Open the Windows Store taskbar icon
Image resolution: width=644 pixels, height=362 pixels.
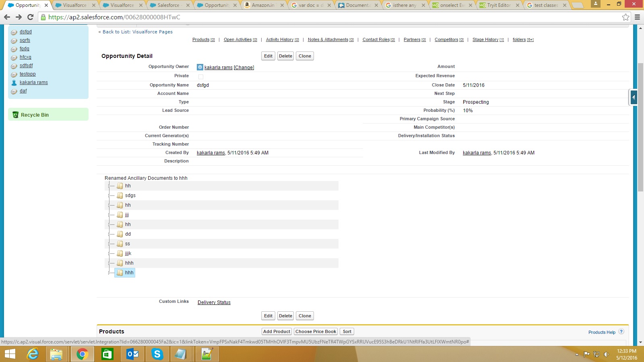(107, 354)
